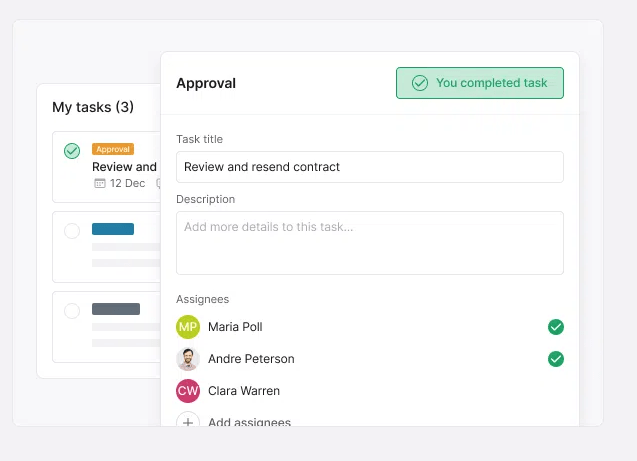Click the plus icon to add assignees
This screenshot has width=637, height=461.
click(188, 420)
